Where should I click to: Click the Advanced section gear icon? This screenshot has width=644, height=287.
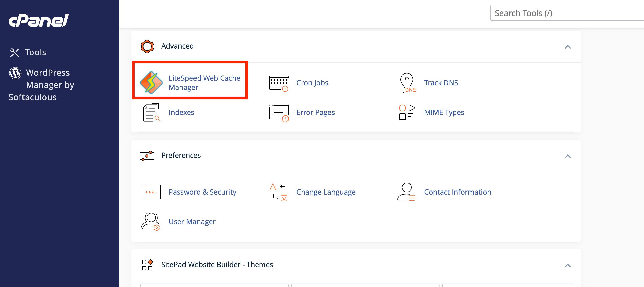[147, 46]
